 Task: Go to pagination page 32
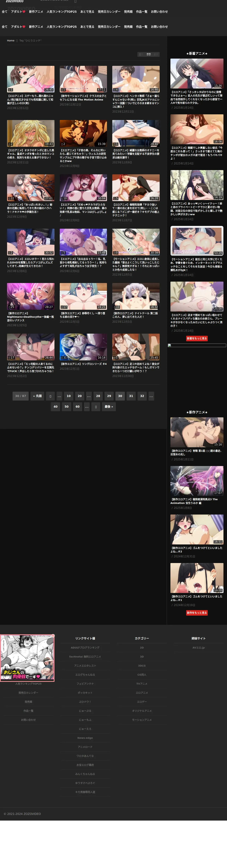[x=142, y=396]
